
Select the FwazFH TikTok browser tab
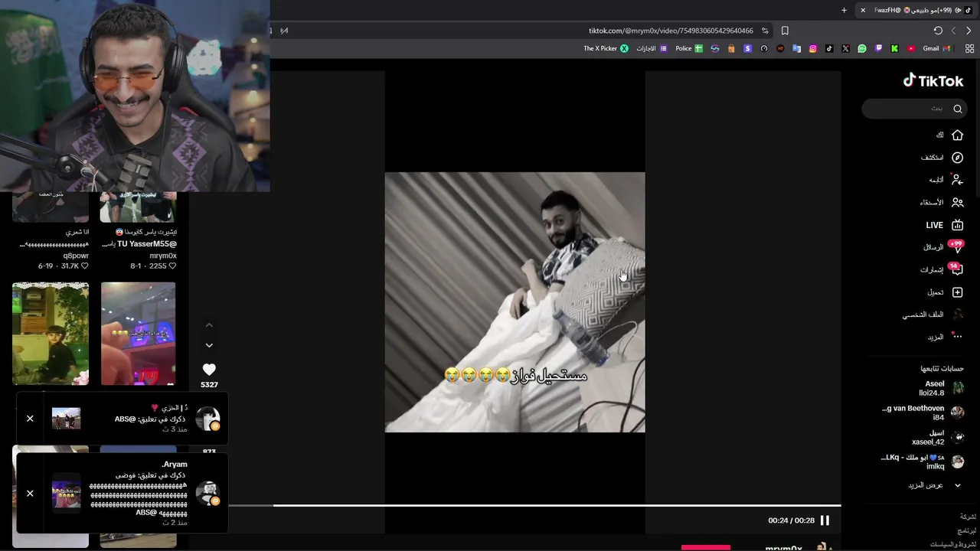pyautogui.click(x=915, y=10)
